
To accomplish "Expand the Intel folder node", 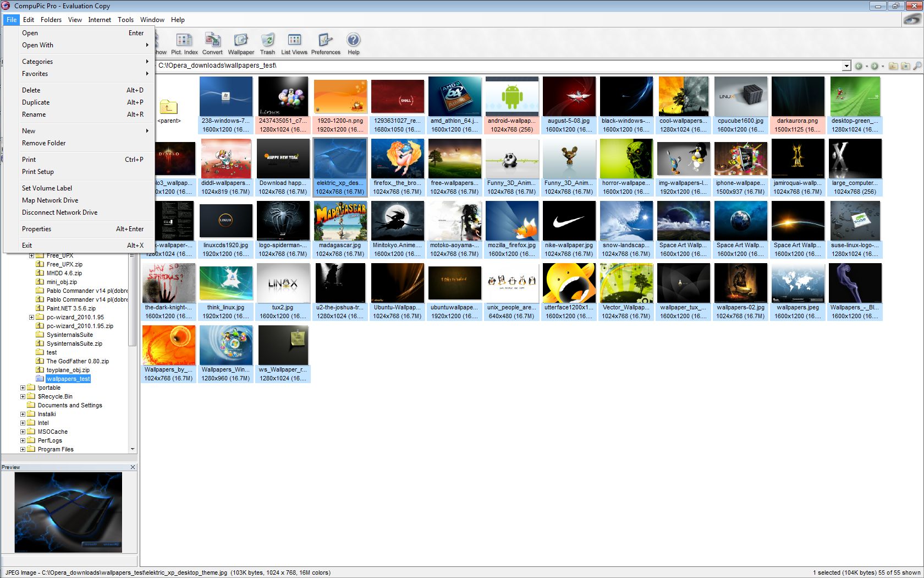I will pyautogui.click(x=23, y=423).
